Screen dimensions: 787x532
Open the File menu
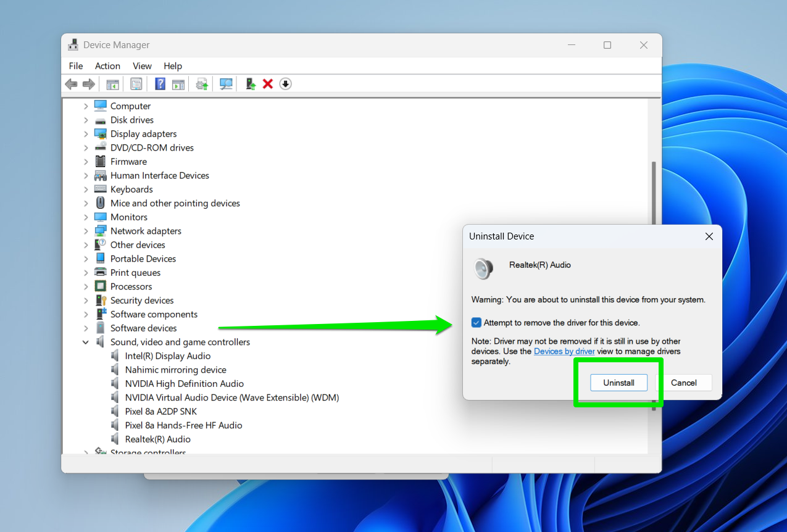(76, 66)
